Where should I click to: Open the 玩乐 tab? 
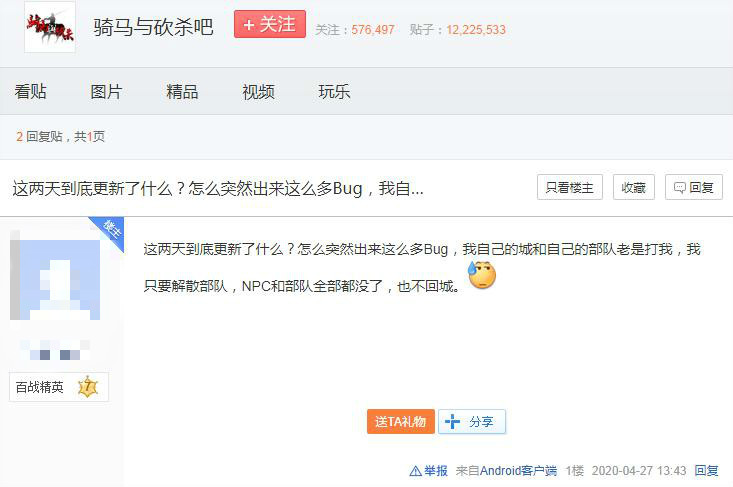(334, 91)
